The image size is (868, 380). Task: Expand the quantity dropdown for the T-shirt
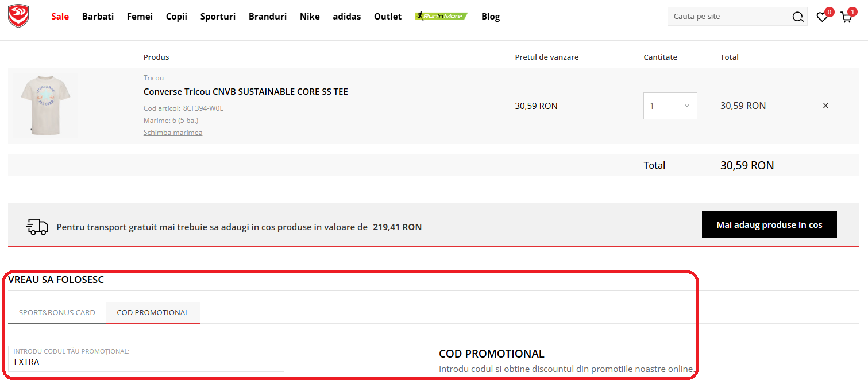click(670, 106)
